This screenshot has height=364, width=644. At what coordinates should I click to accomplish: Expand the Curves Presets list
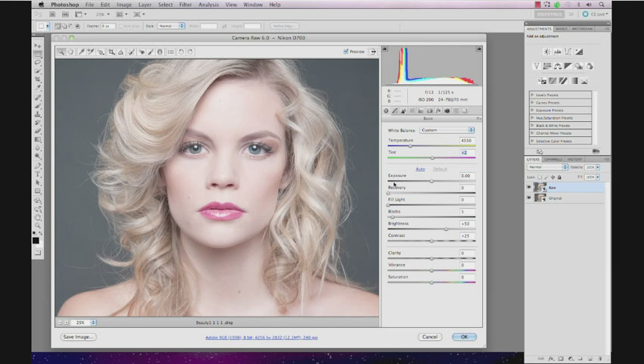click(533, 102)
